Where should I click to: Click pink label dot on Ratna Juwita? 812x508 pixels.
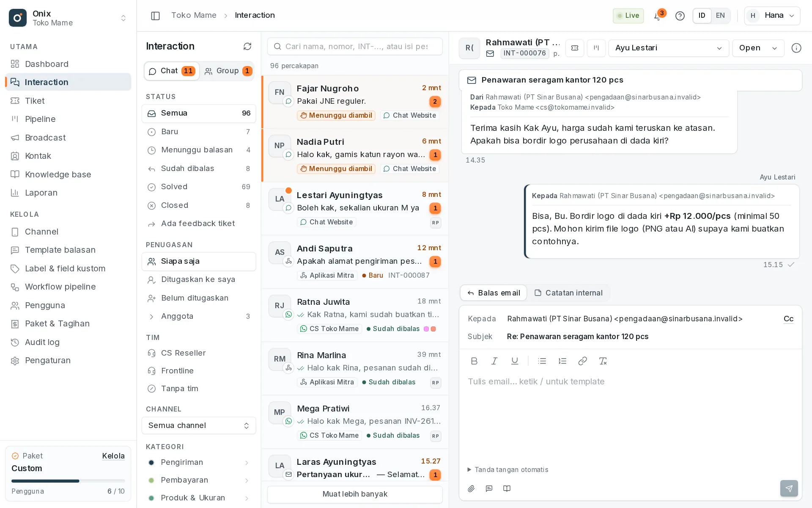pos(426,329)
